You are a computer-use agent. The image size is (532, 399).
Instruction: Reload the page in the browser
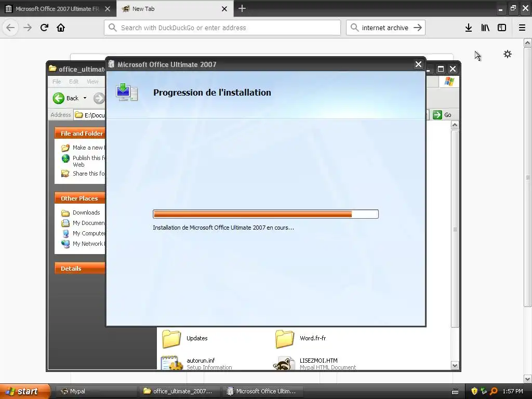pos(44,28)
